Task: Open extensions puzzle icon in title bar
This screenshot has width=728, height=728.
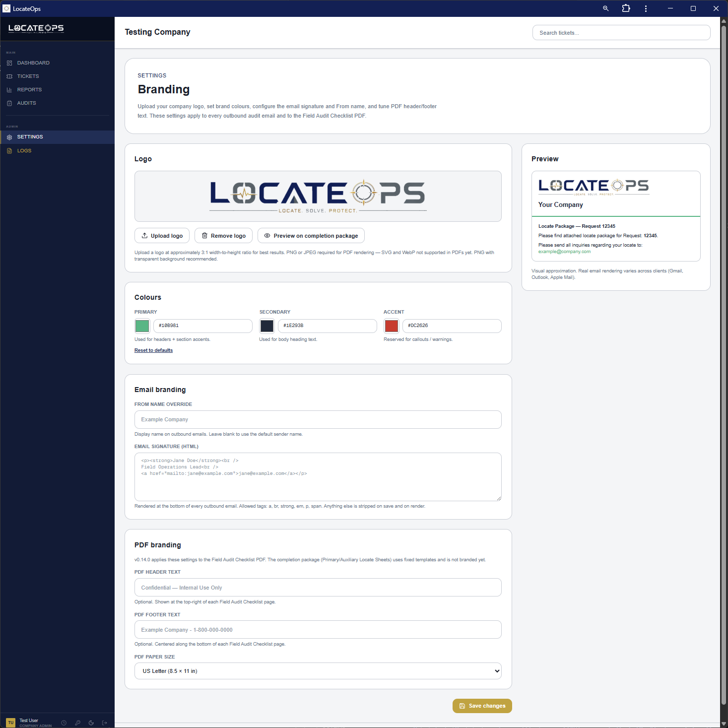Action: pos(626,8)
